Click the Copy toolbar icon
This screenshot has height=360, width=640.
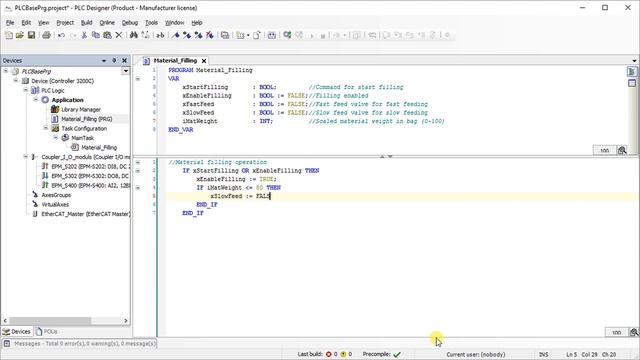[96, 36]
